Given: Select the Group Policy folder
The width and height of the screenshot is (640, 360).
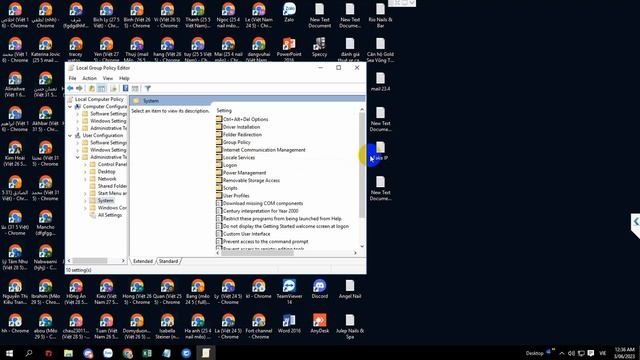Looking at the screenshot, I should [x=233, y=142].
